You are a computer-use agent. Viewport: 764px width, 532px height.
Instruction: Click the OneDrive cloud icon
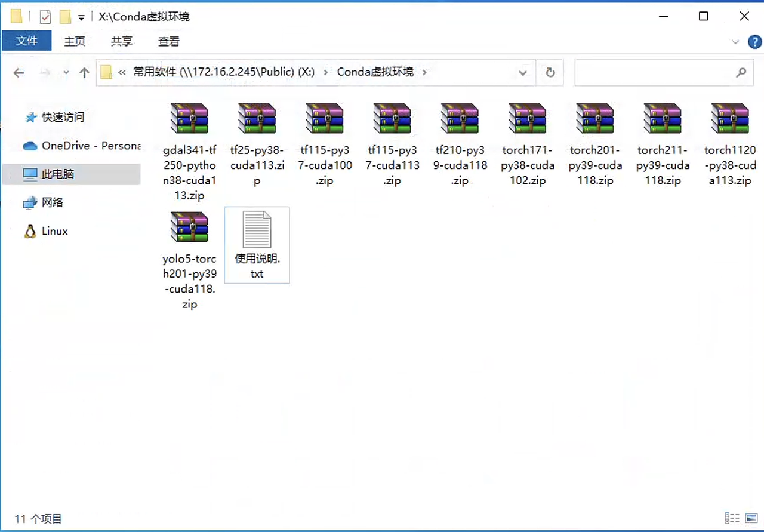coord(30,146)
